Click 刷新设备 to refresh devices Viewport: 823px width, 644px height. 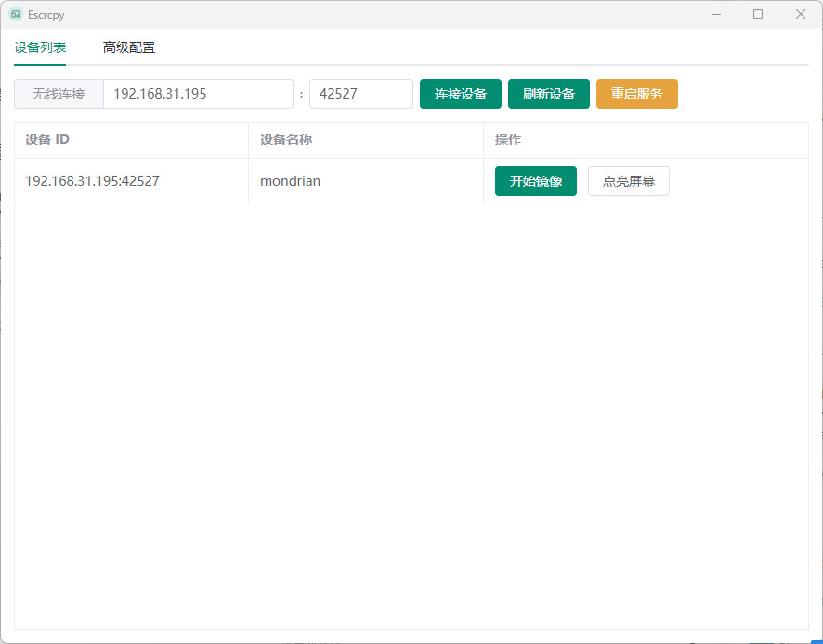(548, 94)
